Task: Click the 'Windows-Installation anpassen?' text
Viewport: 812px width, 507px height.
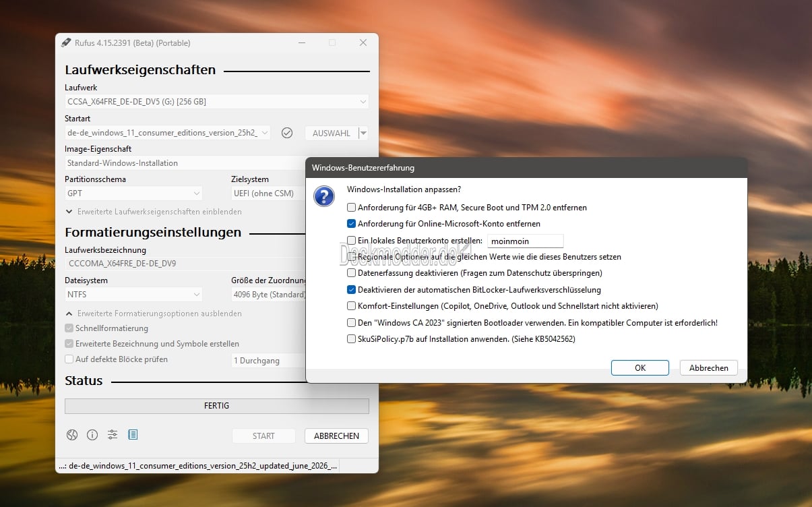Action: (404, 189)
